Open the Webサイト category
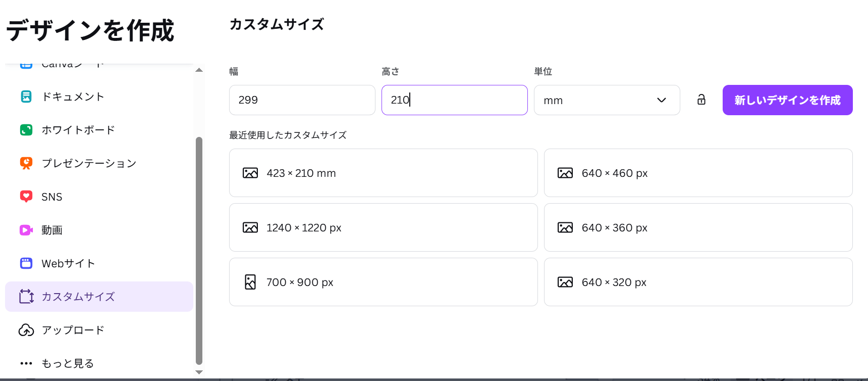 pos(99,263)
